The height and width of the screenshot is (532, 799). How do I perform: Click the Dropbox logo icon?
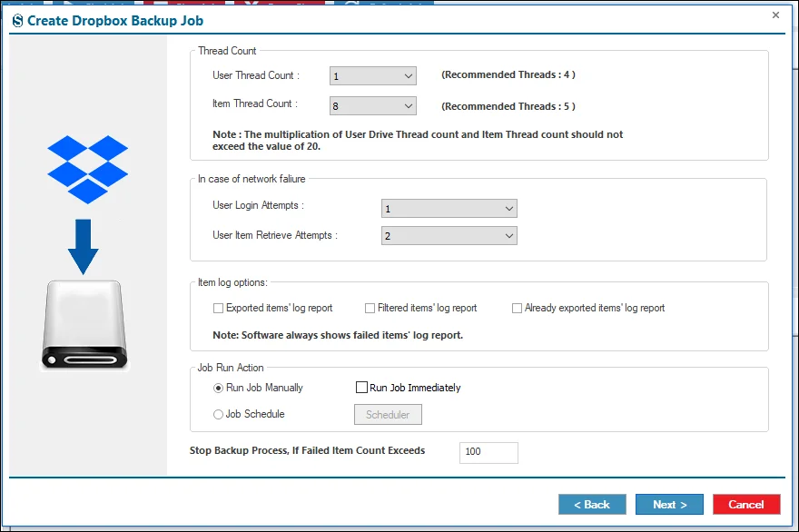point(88,170)
